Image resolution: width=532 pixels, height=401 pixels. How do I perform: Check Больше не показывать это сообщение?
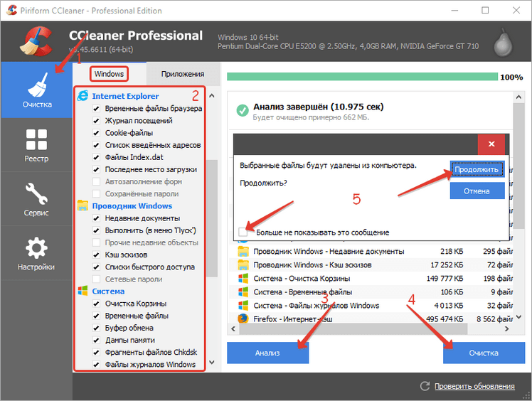243,232
